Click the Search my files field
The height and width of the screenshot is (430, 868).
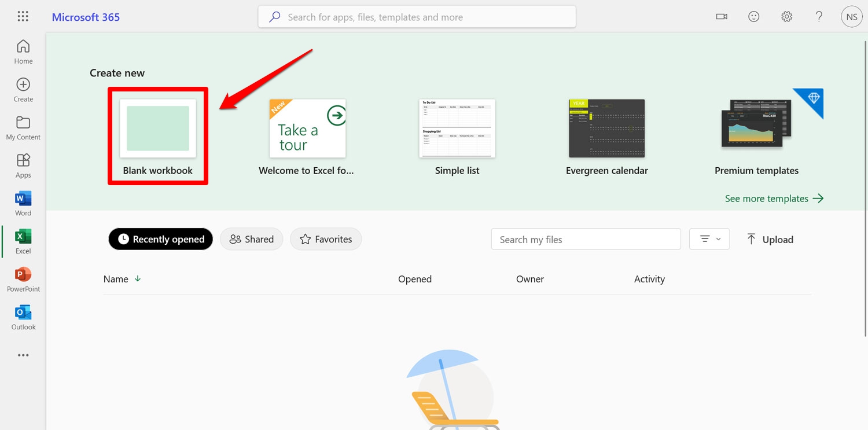click(x=586, y=239)
